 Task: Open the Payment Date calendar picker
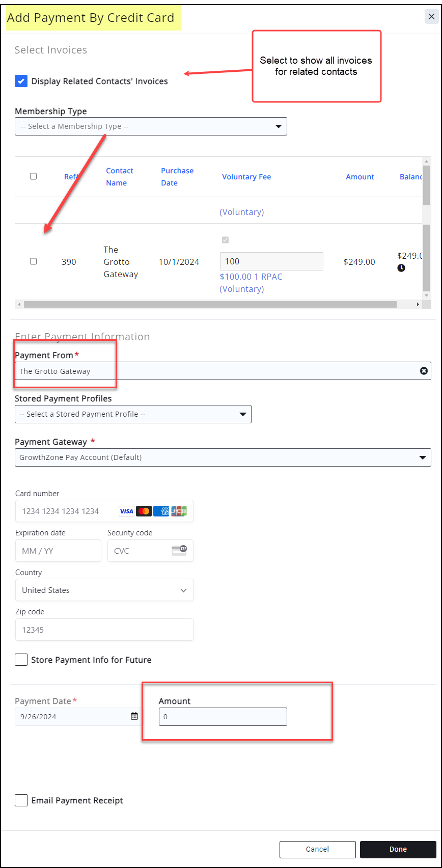coord(134,716)
